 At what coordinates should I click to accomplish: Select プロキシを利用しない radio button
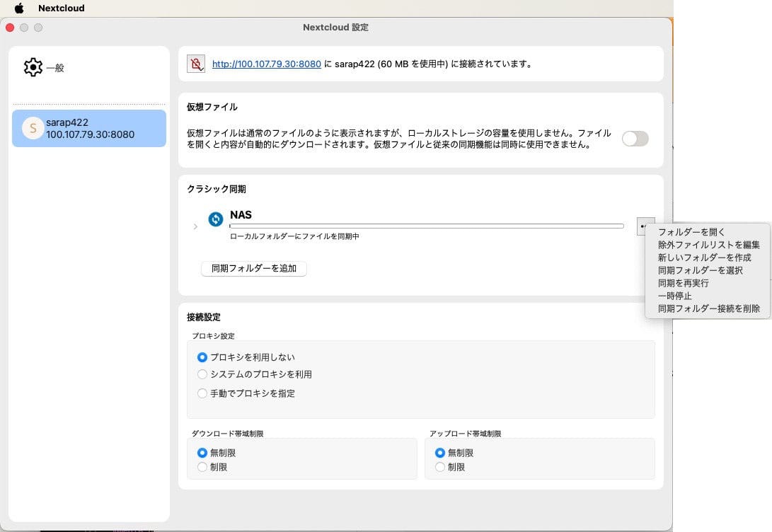coord(202,357)
